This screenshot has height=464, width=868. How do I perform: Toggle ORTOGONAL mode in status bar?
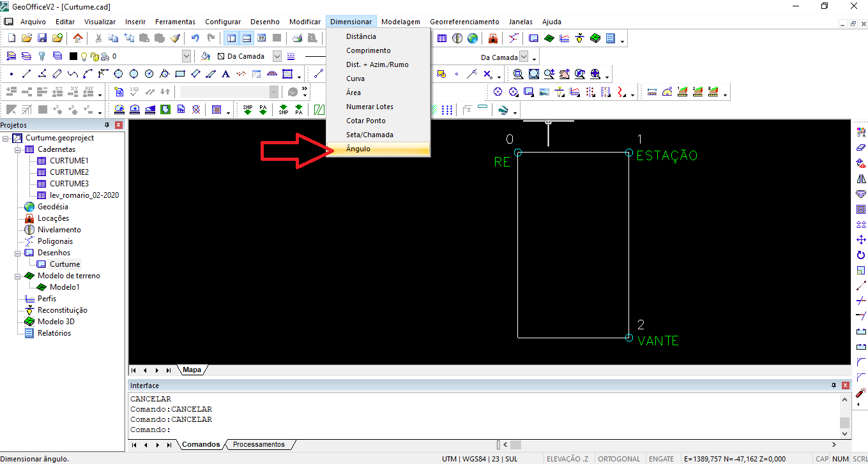tap(619, 458)
